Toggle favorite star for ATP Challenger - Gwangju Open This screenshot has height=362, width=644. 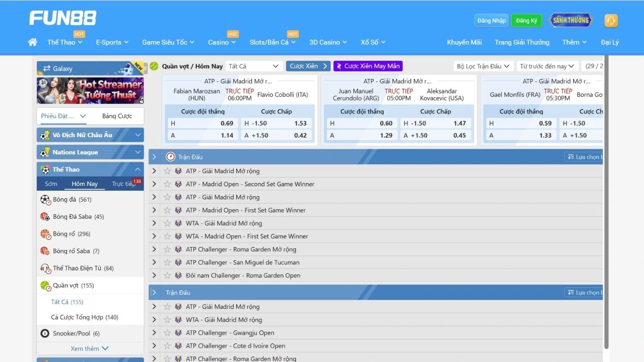(167, 333)
